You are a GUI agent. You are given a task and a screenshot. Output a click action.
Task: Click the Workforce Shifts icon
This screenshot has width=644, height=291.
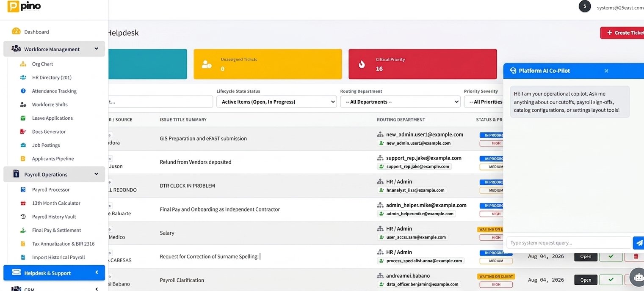pos(23,104)
